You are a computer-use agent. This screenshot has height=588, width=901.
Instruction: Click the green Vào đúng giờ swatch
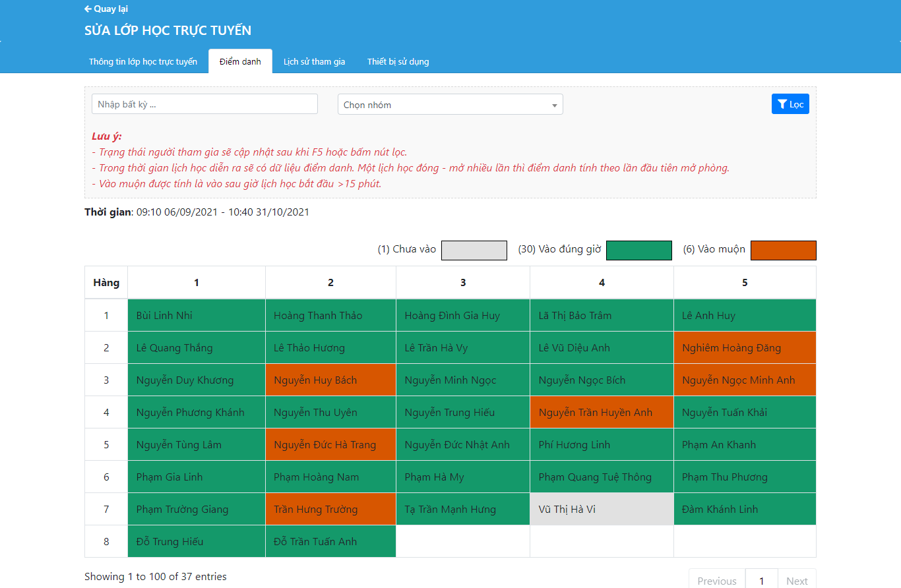click(x=639, y=250)
